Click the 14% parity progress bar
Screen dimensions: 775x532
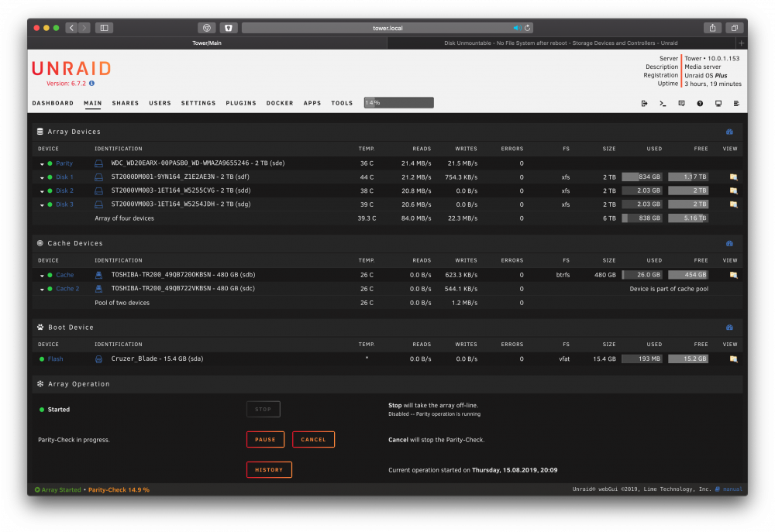(x=399, y=103)
